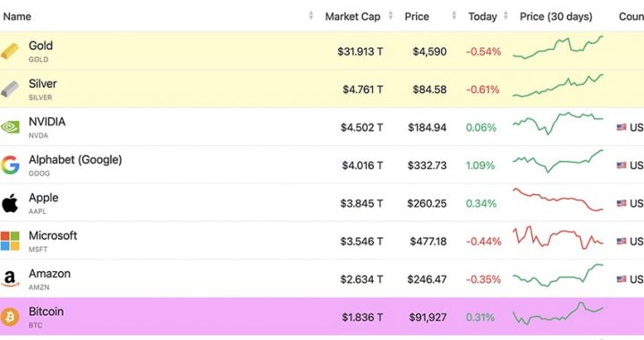Open the Microsoft company link
Viewport: 644px width, 340px height.
click(53, 235)
